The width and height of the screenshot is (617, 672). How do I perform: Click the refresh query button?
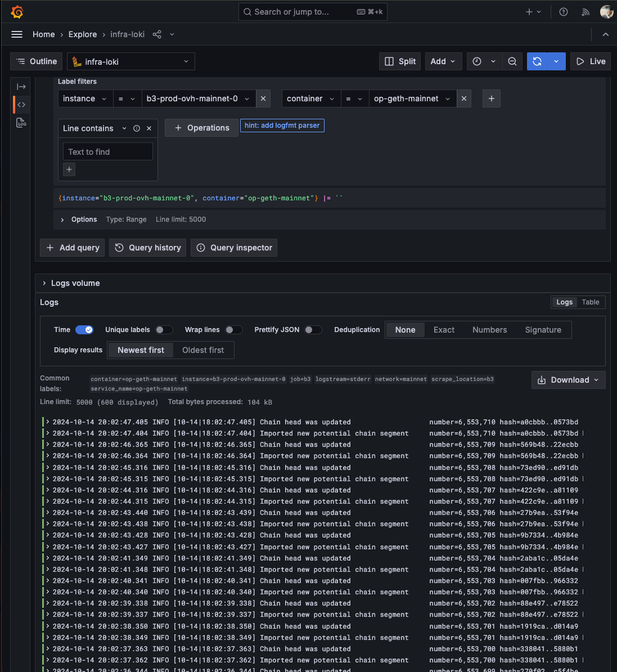[x=537, y=61]
